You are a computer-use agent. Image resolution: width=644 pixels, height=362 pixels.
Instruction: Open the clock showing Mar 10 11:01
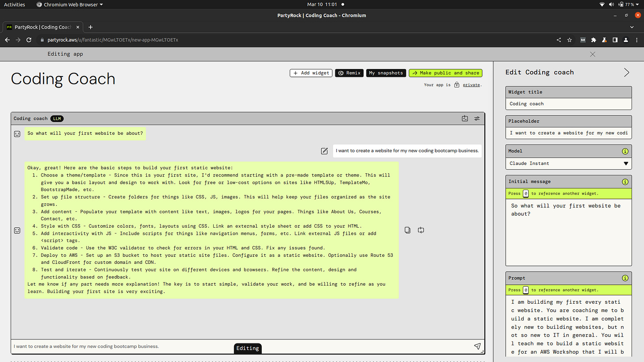tap(322, 4)
